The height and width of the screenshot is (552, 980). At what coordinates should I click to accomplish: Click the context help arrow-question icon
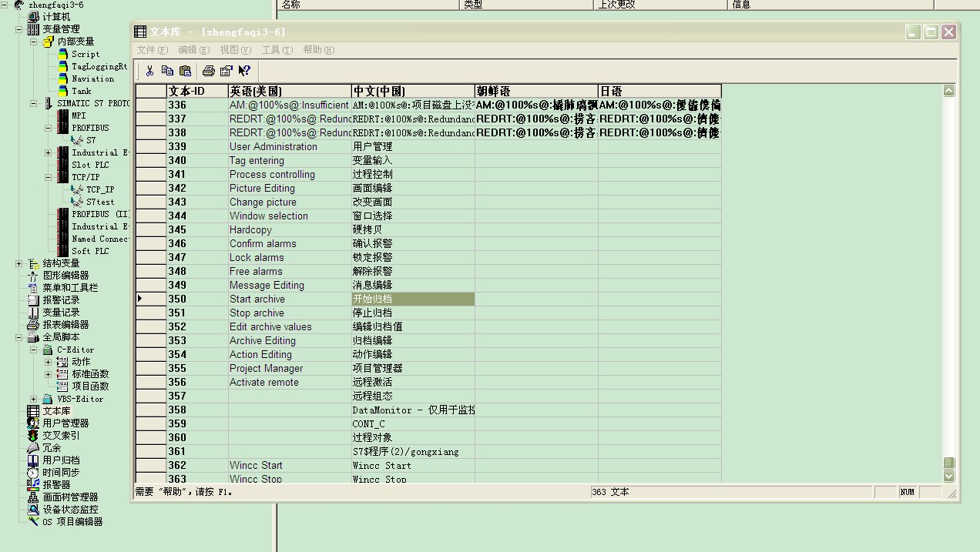(x=244, y=71)
